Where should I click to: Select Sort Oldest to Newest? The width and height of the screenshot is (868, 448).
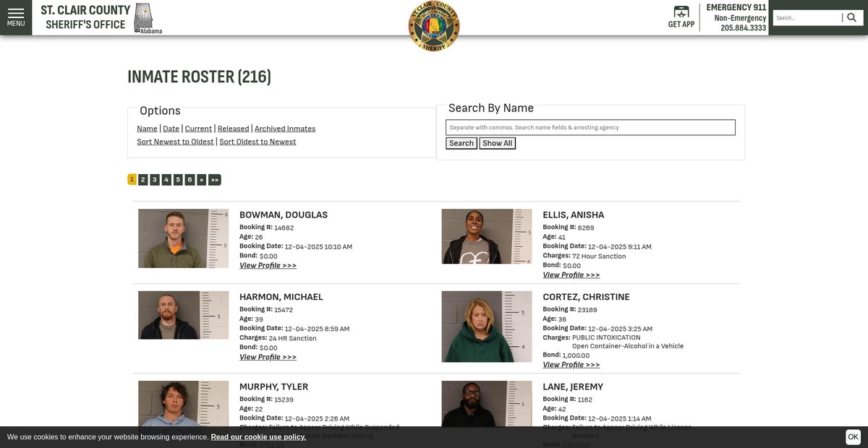click(x=258, y=142)
